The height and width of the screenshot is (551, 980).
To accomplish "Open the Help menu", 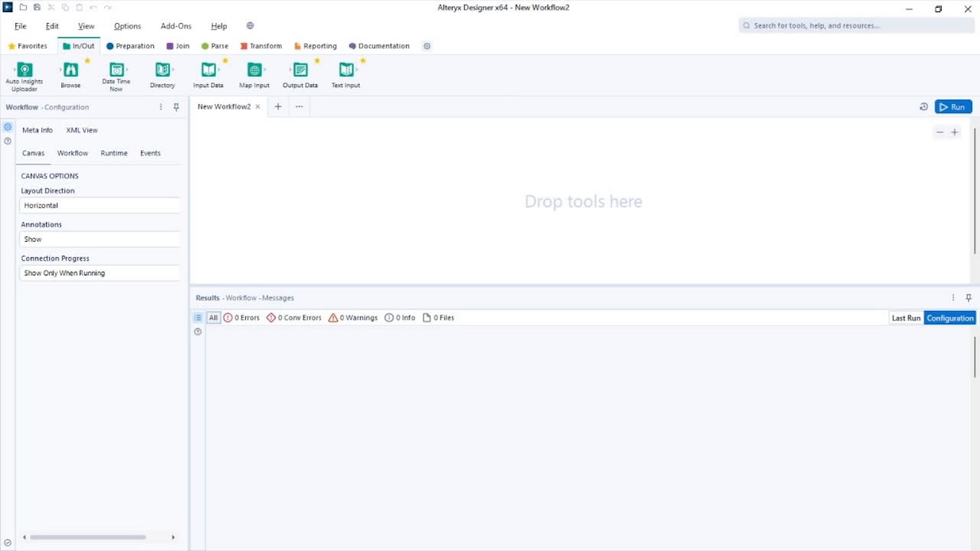I will point(219,26).
